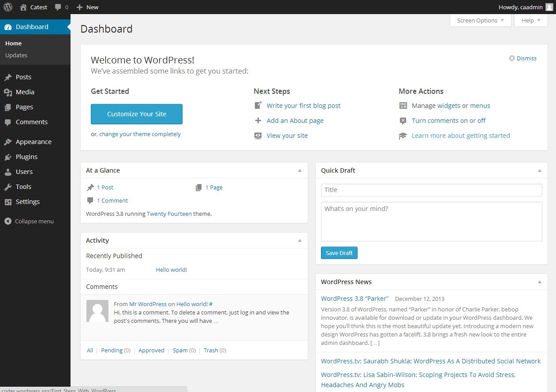This screenshot has height=392, width=556.
Task: Expand the Help dropdown tab
Action: pos(531,21)
